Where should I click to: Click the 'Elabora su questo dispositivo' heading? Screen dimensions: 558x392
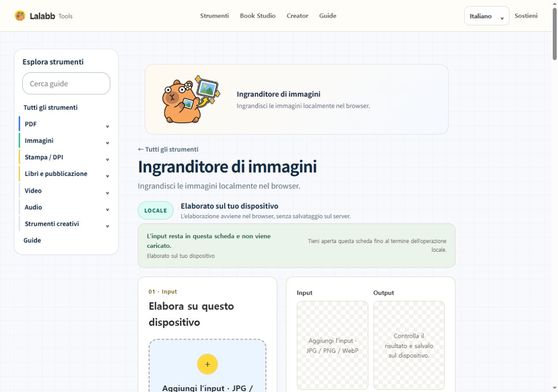191,314
